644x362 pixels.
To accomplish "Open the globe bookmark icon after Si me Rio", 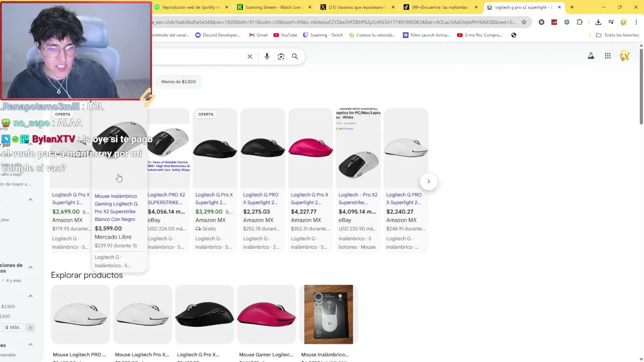I will coord(514,35).
